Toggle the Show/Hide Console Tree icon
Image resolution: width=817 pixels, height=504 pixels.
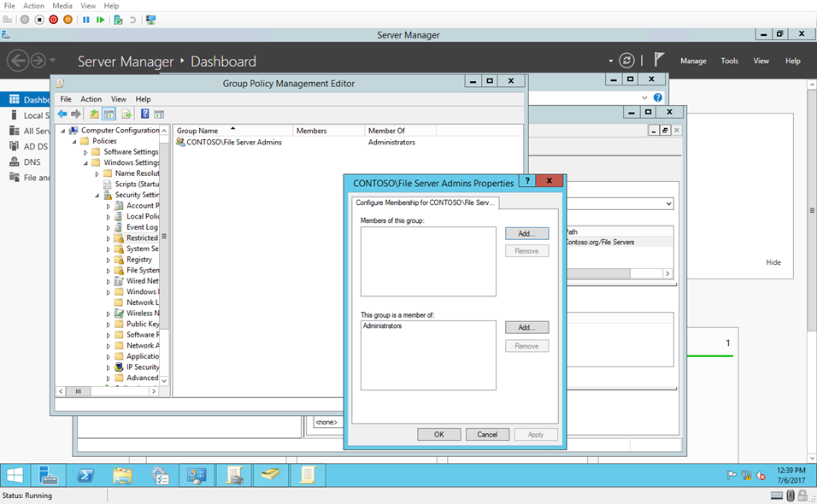coord(109,114)
